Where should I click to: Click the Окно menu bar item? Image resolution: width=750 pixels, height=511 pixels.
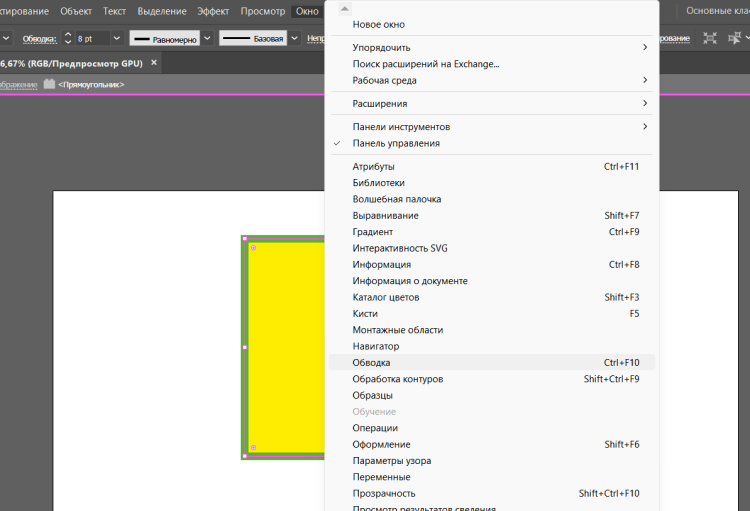point(307,11)
